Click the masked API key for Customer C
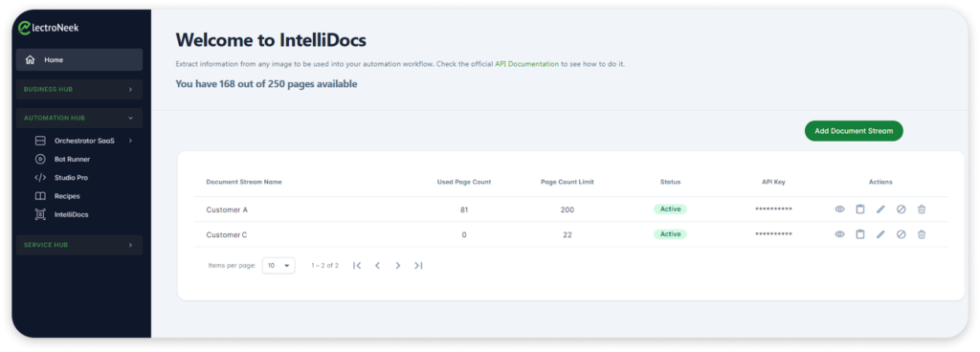980x352 pixels. coord(773,234)
